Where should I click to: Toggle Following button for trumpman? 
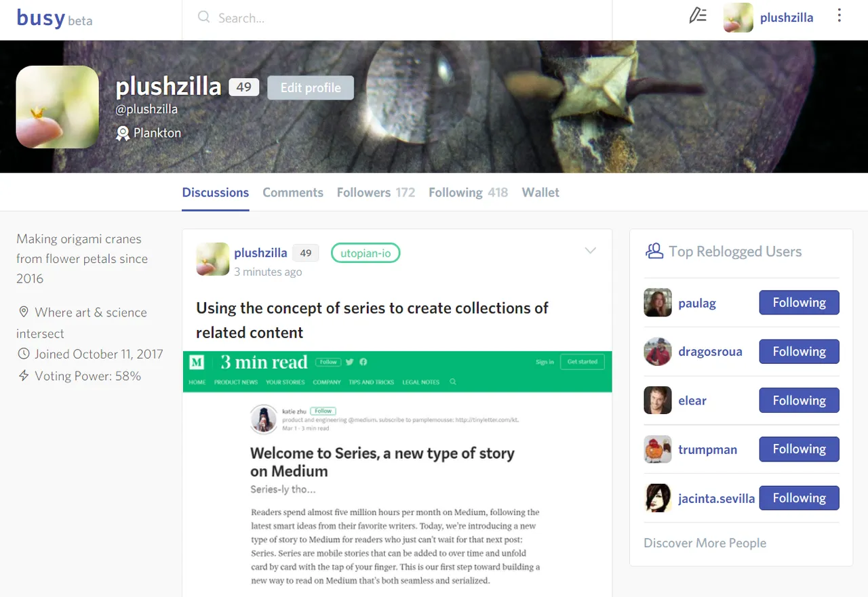tap(799, 449)
